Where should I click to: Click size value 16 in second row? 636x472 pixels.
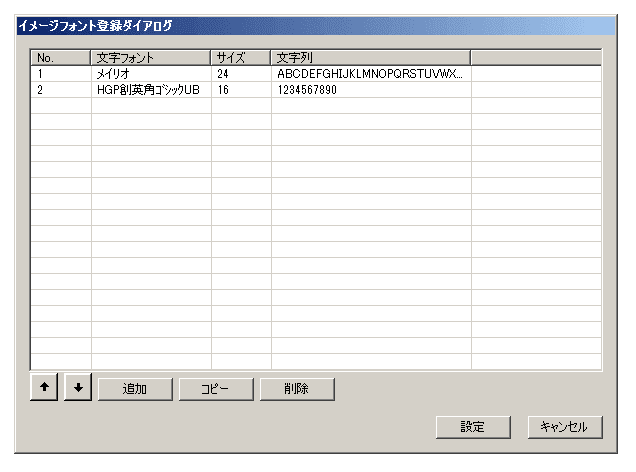click(222, 90)
